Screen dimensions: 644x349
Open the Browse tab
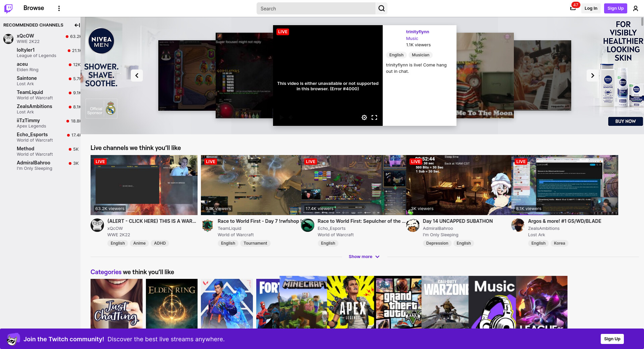point(34,8)
